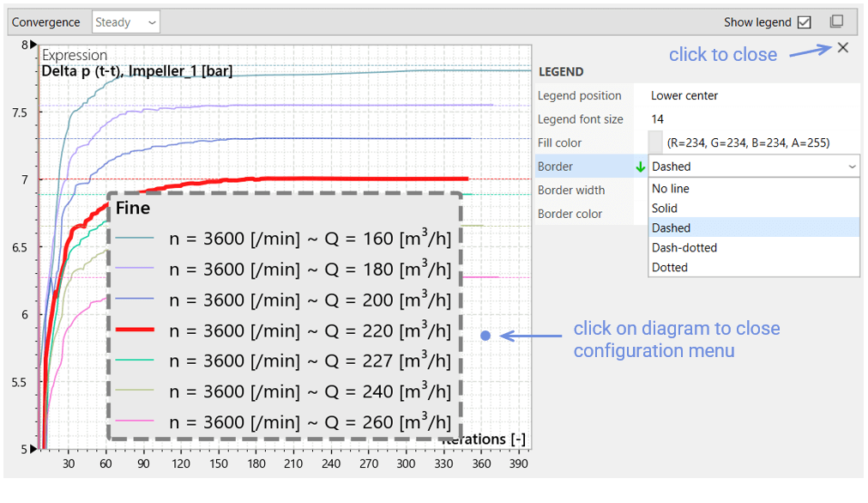Click the Legend font size label

pyautogui.click(x=580, y=119)
